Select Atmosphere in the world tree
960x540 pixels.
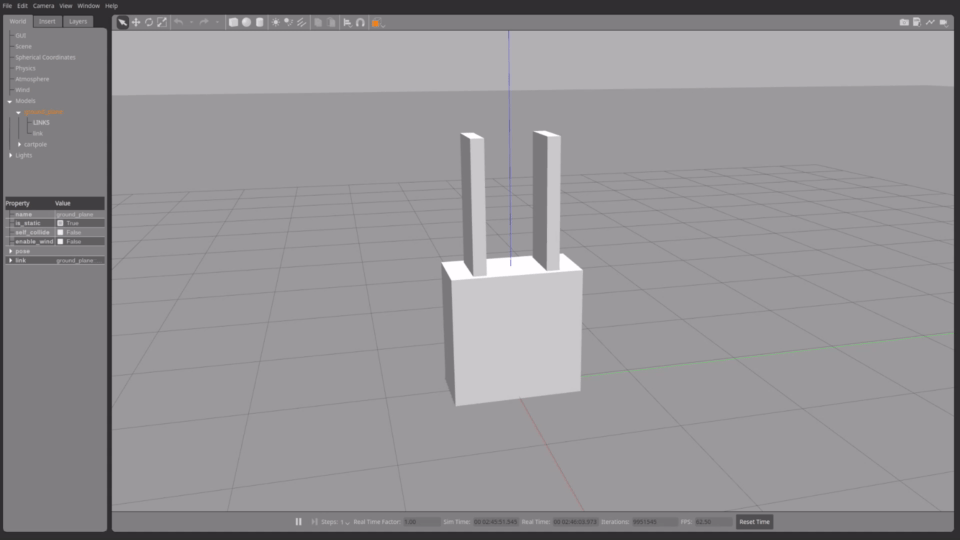tap(32, 79)
